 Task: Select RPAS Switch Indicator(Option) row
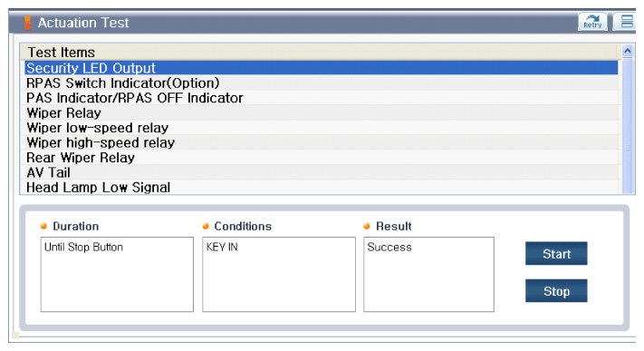point(321,83)
